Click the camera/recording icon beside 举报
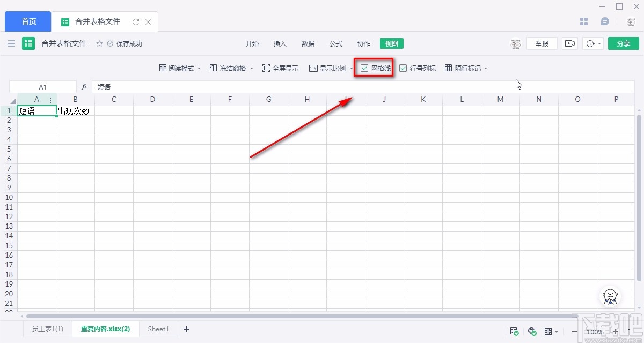The image size is (644, 343). [x=570, y=43]
